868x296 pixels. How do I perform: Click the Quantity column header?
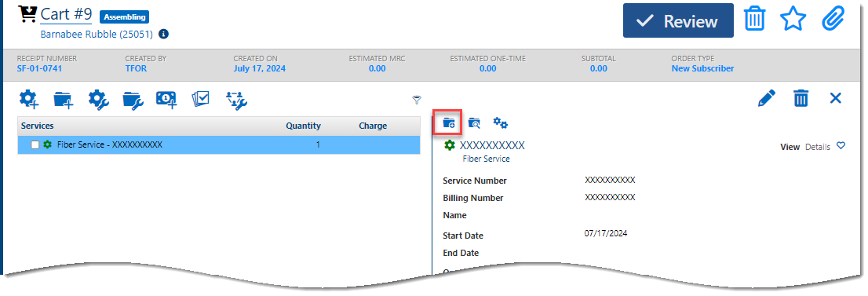click(x=303, y=126)
